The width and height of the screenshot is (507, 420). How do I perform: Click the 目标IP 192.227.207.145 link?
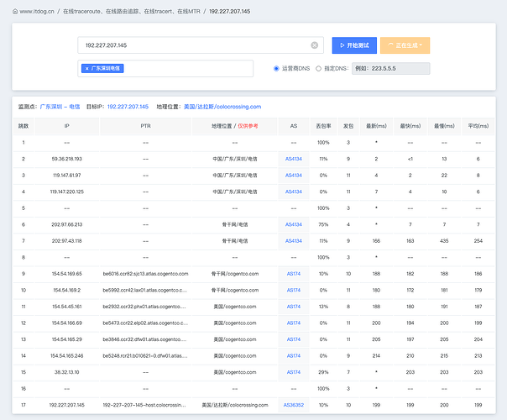[128, 107]
